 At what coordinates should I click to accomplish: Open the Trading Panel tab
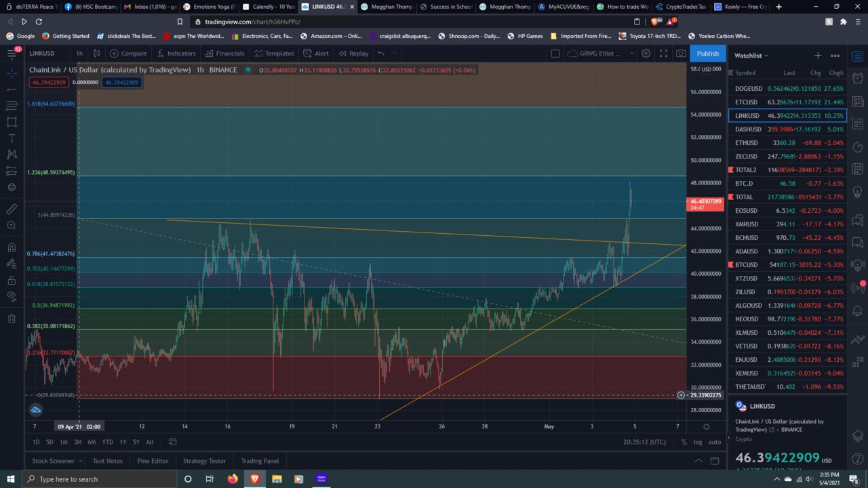click(260, 461)
